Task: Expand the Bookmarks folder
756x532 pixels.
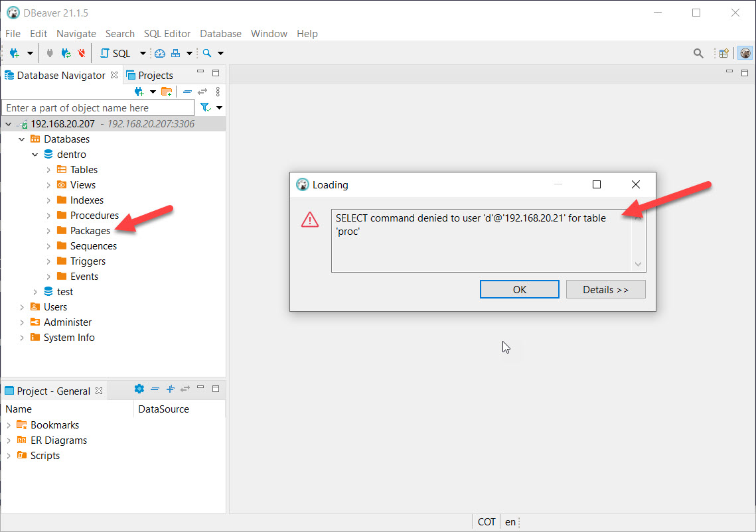Action: [x=9, y=425]
